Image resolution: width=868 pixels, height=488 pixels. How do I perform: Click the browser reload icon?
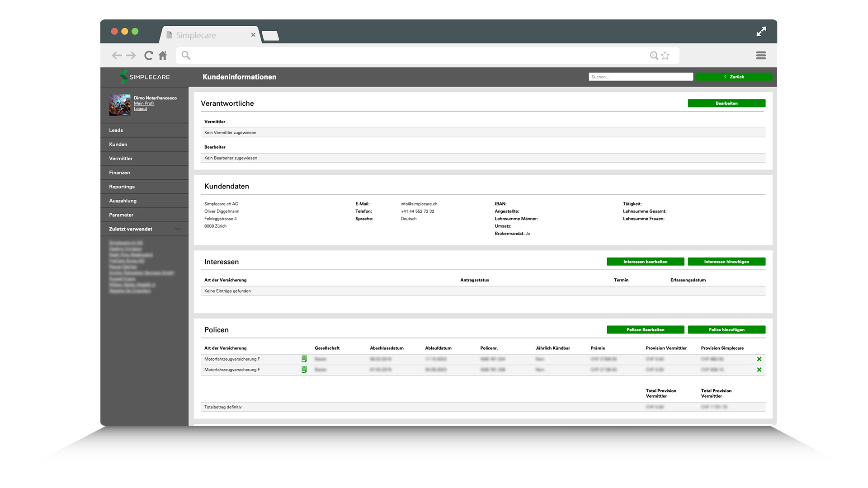[x=148, y=55]
